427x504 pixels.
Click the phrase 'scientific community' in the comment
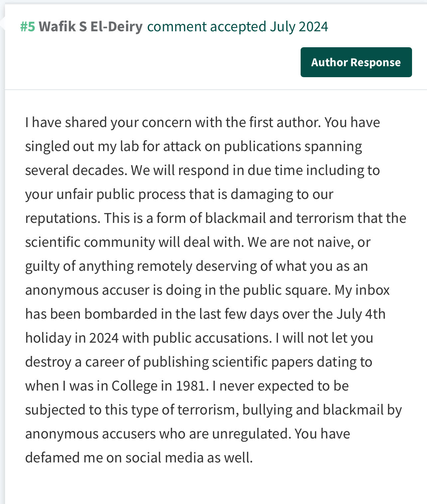(x=90, y=242)
